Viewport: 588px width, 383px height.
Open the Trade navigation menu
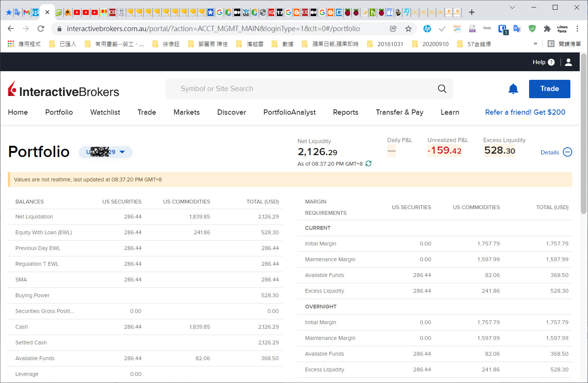pyautogui.click(x=147, y=112)
